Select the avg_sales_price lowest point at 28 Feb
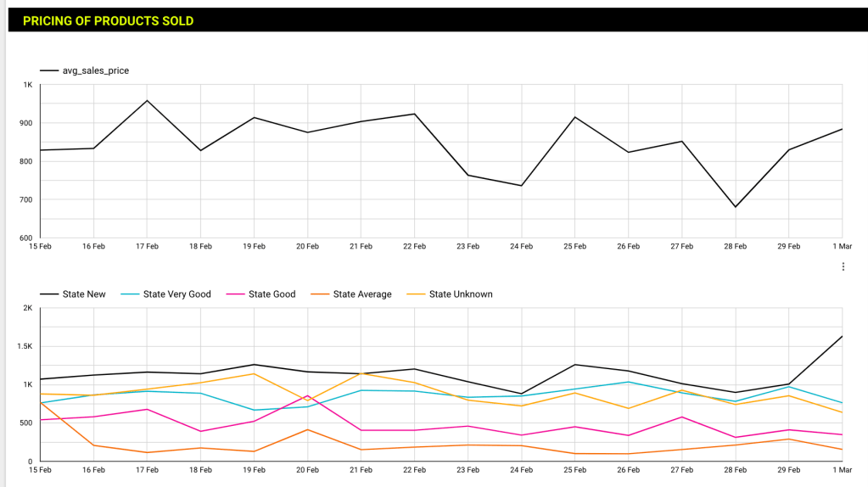This screenshot has height=487, width=868. pyautogui.click(x=736, y=207)
